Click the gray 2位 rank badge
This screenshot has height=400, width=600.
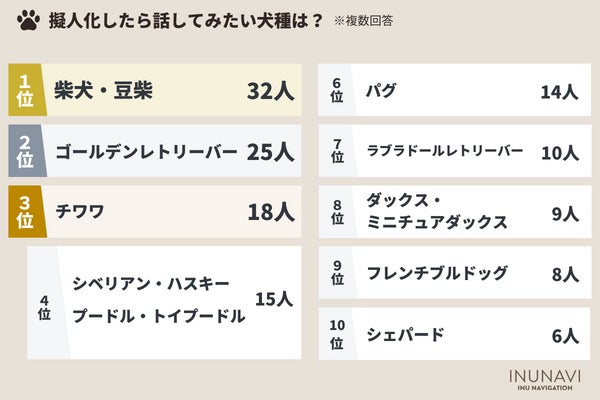click(26, 152)
